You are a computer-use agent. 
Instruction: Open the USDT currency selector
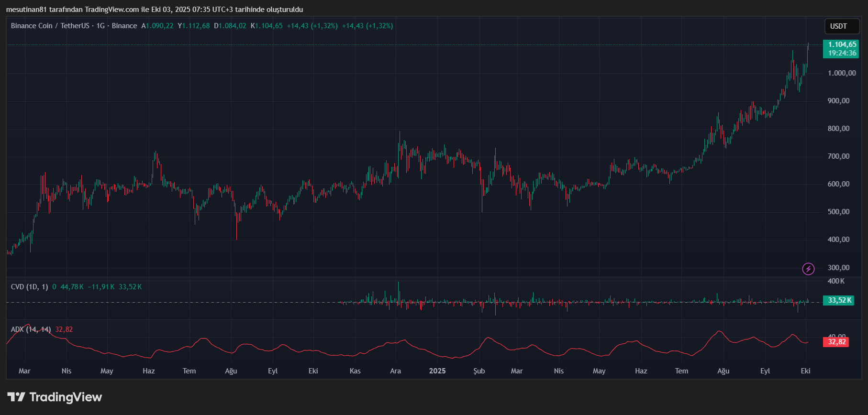click(842, 26)
